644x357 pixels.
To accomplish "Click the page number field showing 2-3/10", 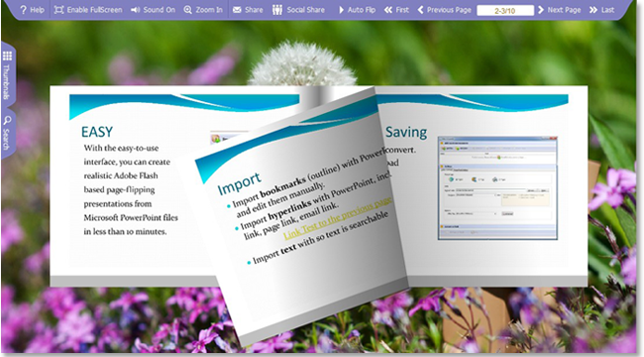I will point(505,10).
